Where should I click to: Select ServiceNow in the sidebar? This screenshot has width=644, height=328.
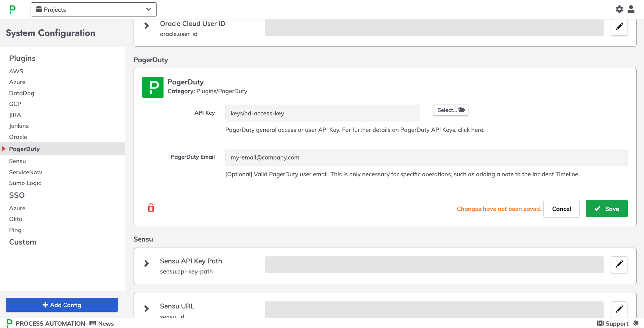(26, 172)
